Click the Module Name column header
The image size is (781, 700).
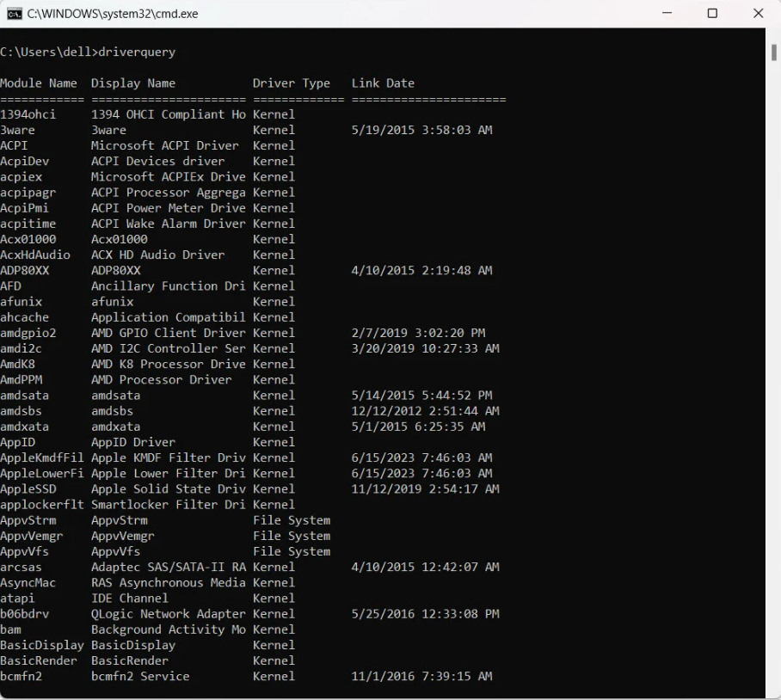[39, 83]
